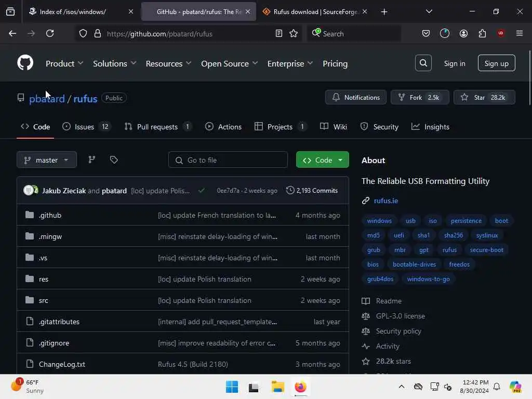Viewport: 532px width, 399px height.
Task: Open File Explorer from taskbar
Action: point(277,387)
